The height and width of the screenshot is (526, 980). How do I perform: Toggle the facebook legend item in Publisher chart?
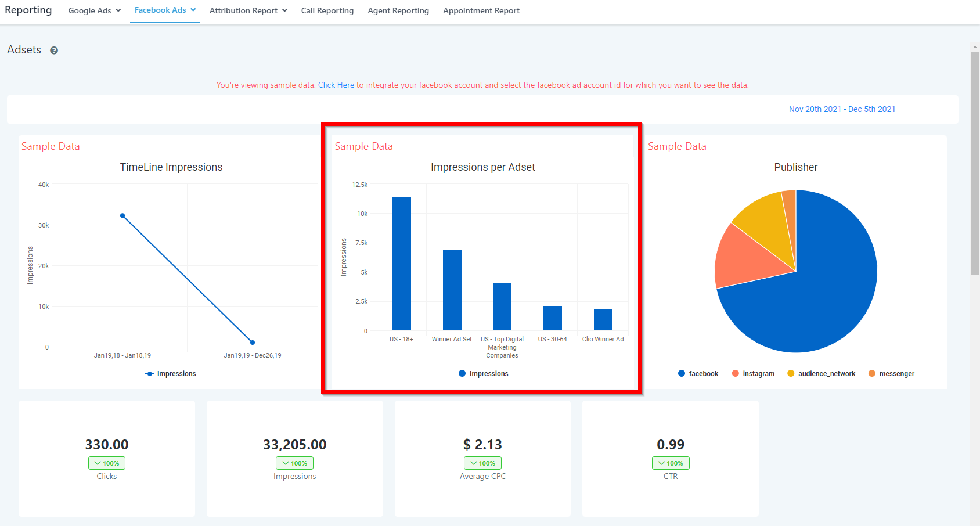(698, 374)
